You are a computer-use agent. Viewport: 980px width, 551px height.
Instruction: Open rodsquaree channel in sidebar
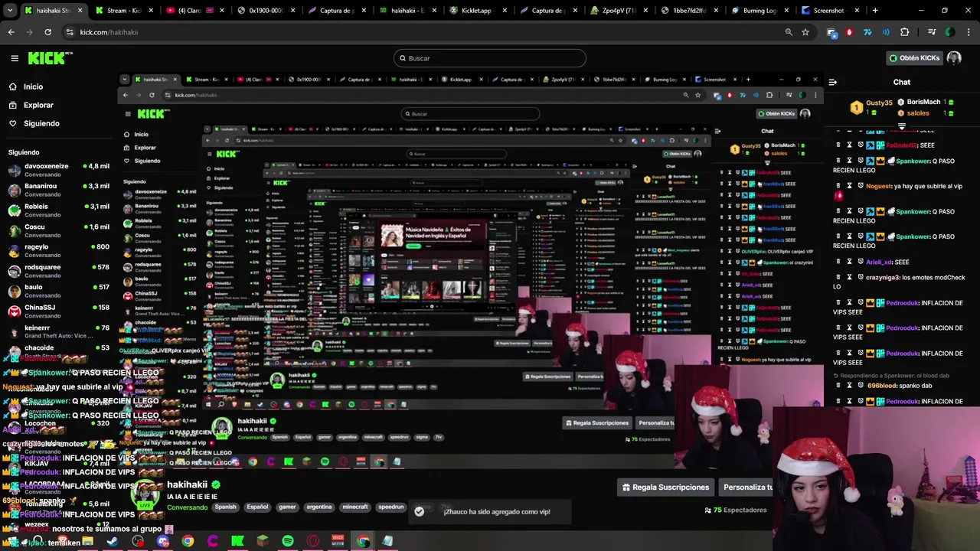59,271
